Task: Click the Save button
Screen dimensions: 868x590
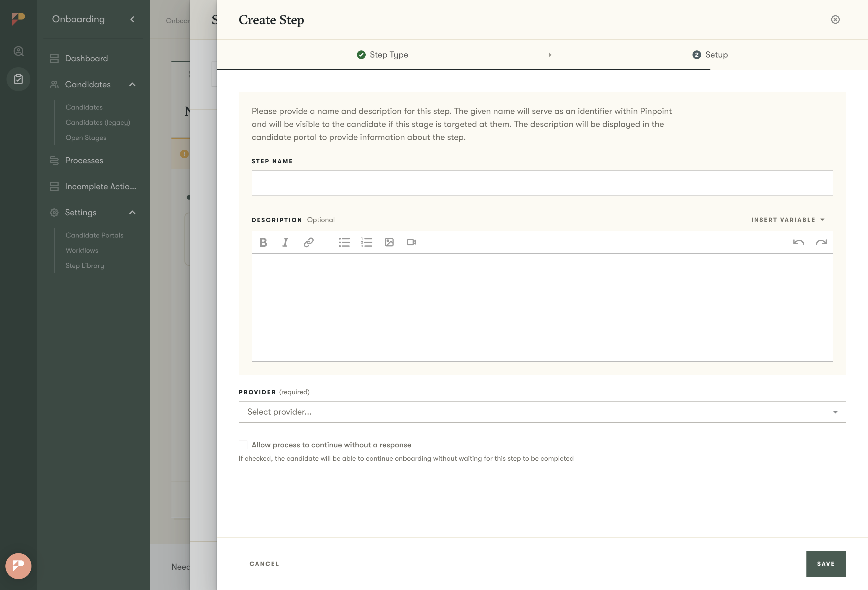Action: click(825, 563)
